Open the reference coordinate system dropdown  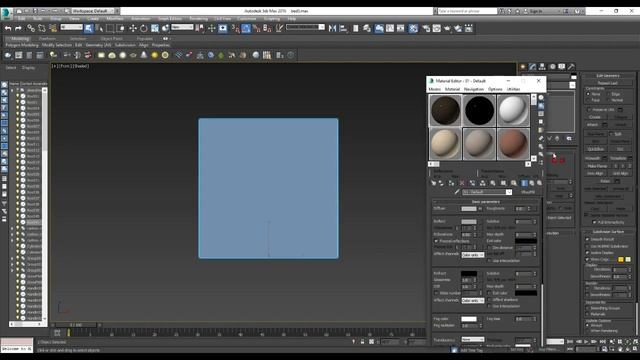coord(182,27)
